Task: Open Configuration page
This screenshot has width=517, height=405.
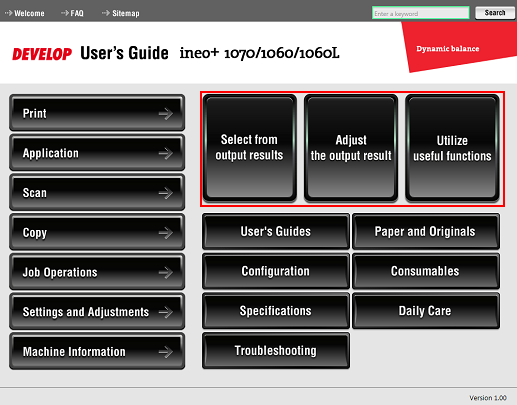Action: (x=276, y=271)
